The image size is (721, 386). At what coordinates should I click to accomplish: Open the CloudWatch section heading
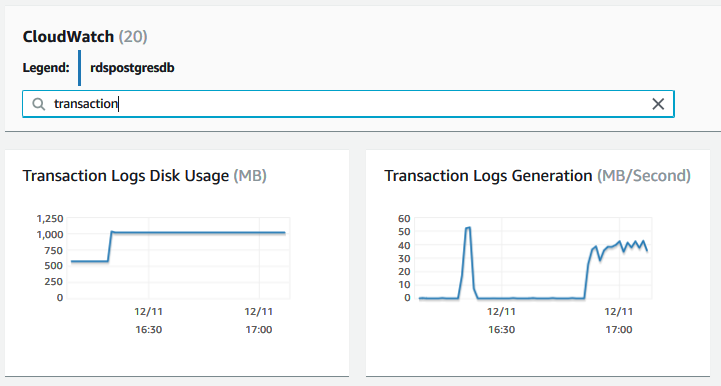(68, 37)
